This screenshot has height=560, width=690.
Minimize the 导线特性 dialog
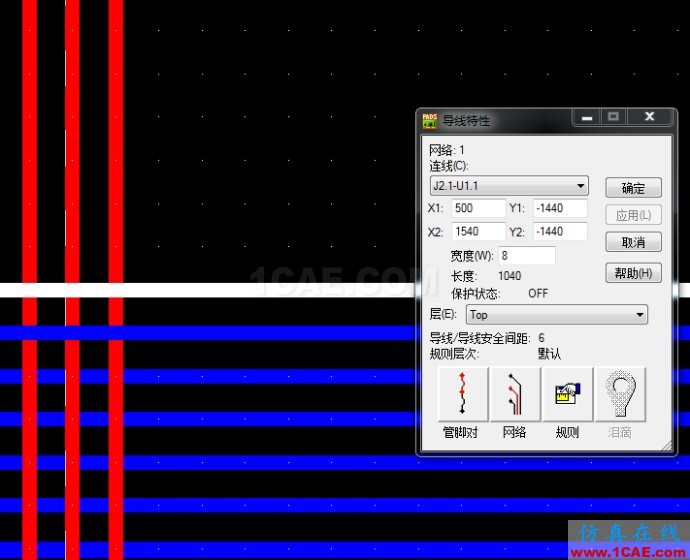(x=587, y=117)
